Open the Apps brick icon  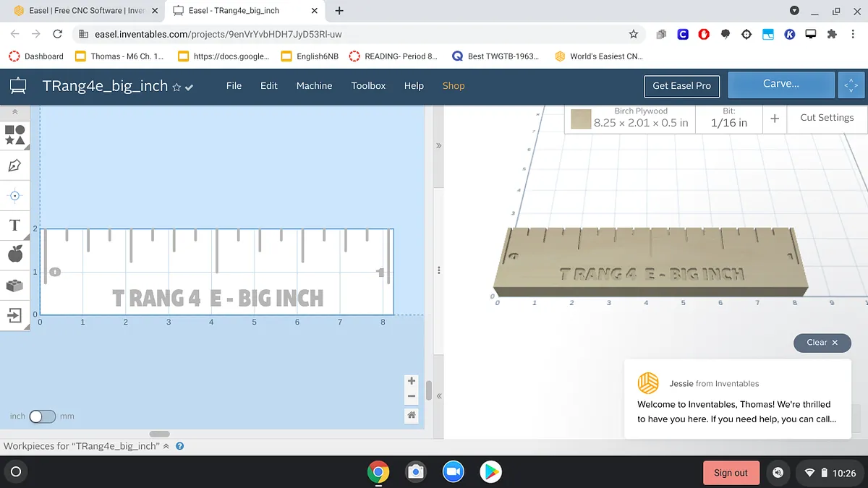click(x=14, y=285)
